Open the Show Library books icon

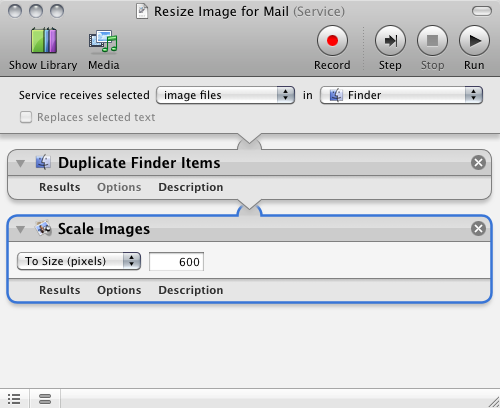(x=44, y=41)
